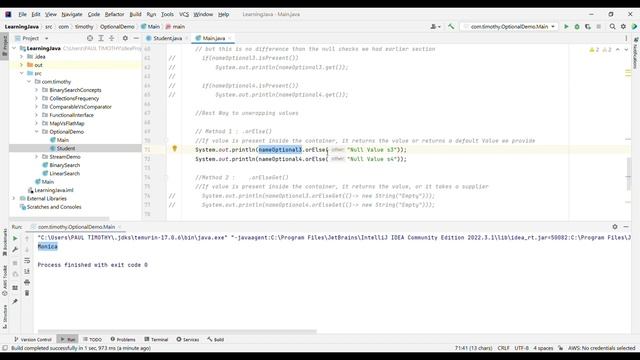Click the Scroll to End icon in the Run console

27,271
